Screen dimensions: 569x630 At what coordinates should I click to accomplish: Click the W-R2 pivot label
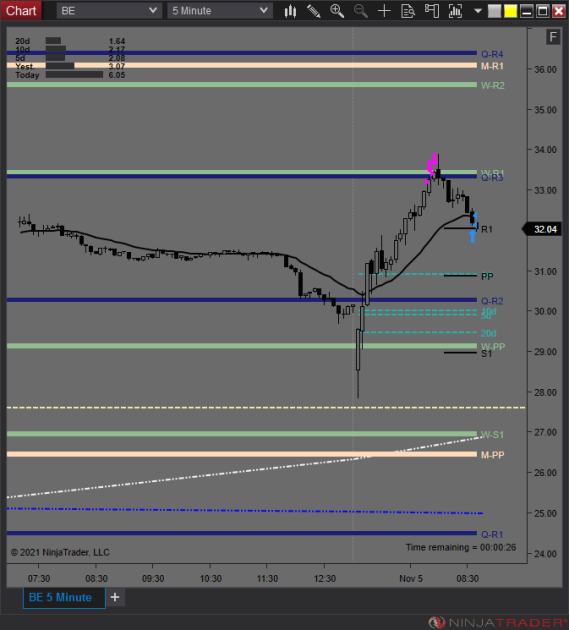click(493, 86)
